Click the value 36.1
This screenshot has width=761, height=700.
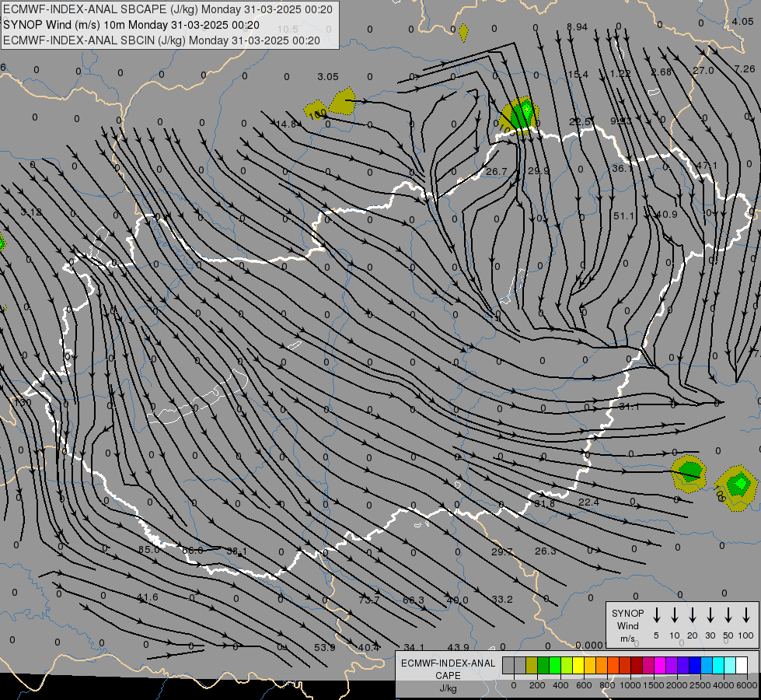pyautogui.click(x=623, y=169)
